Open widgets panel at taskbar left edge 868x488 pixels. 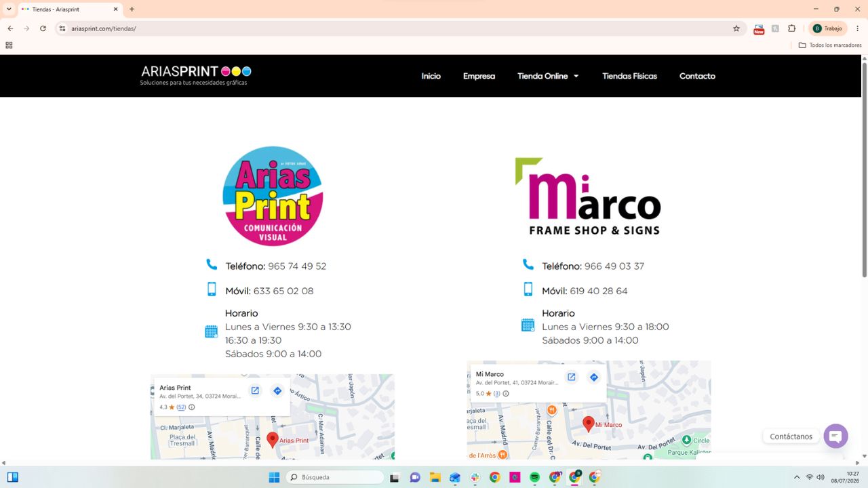[13, 477]
